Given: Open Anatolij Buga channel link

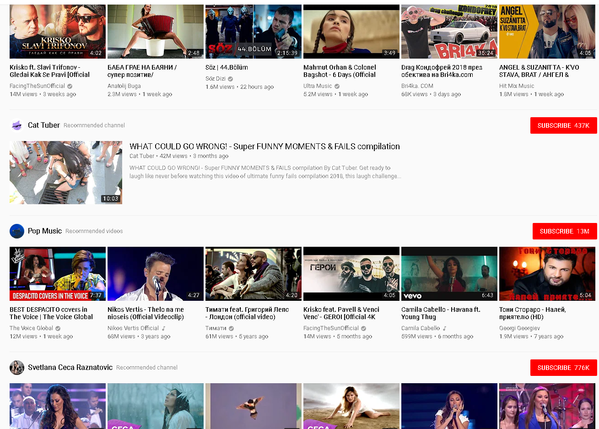Looking at the screenshot, I should point(124,86).
